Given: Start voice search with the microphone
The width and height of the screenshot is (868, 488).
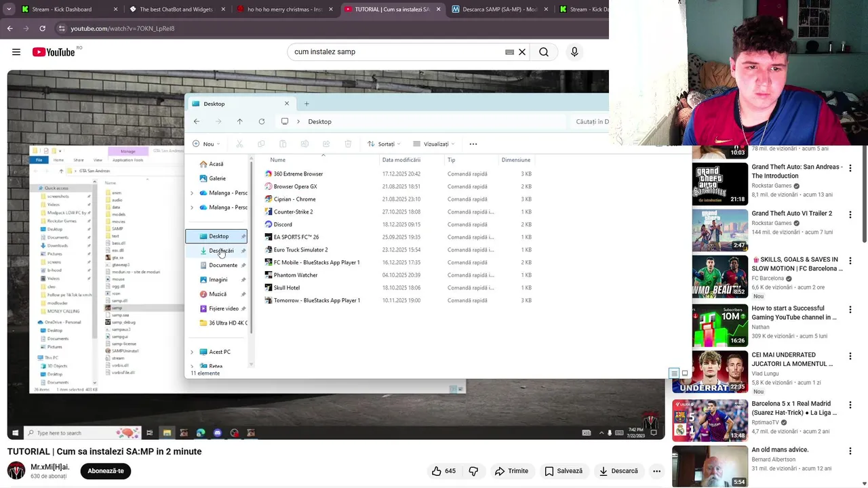Looking at the screenshot, I should (574, 52).
